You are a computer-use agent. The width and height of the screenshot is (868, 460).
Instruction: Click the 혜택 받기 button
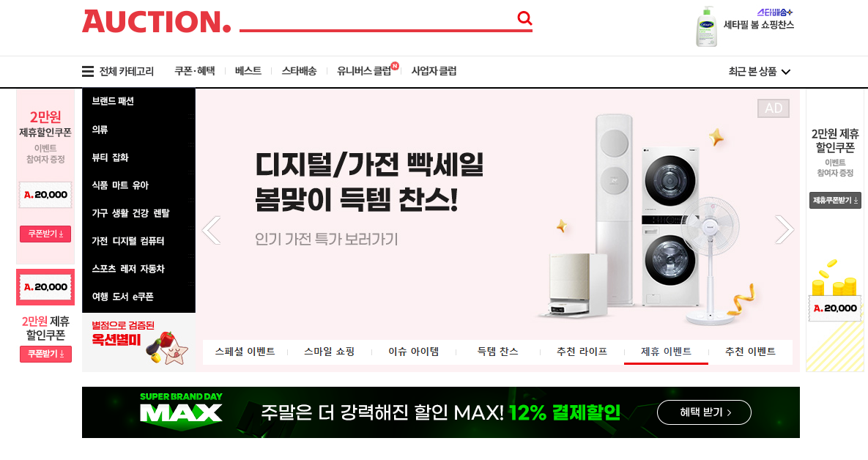[704, 412]
